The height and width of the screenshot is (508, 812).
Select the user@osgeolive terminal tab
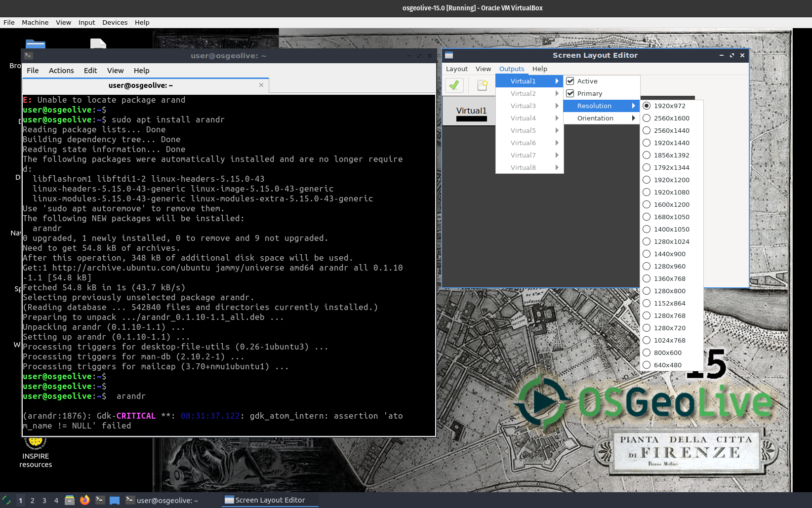coord(146,85)
